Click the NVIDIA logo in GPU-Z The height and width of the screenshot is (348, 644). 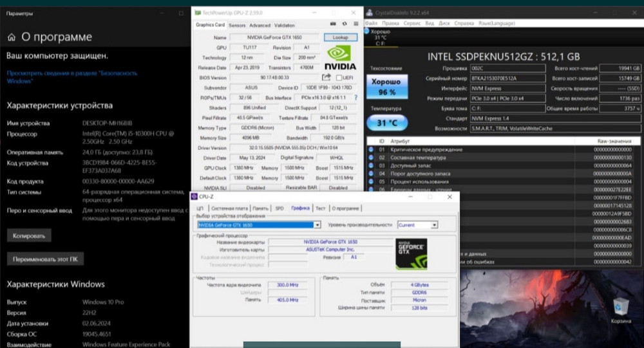pos(340,55)
